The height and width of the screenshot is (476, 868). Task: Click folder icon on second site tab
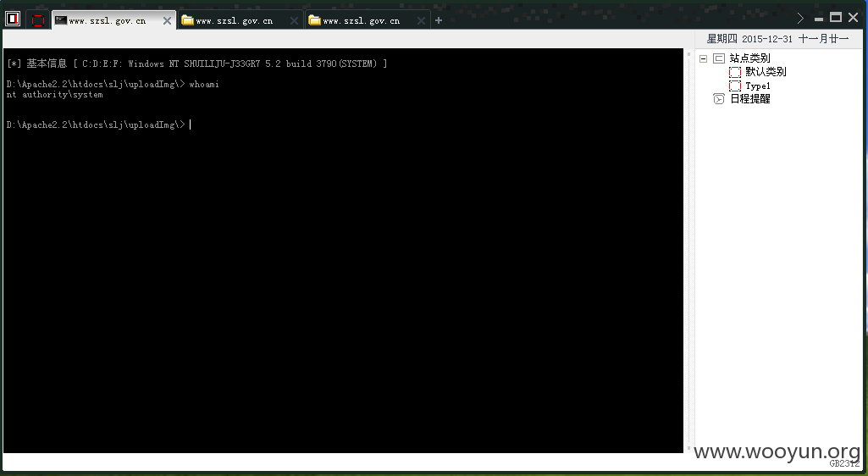tap(188, 20)
